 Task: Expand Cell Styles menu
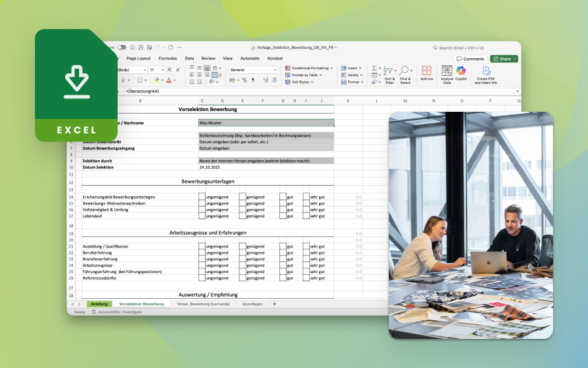click(x=299, y=82)
